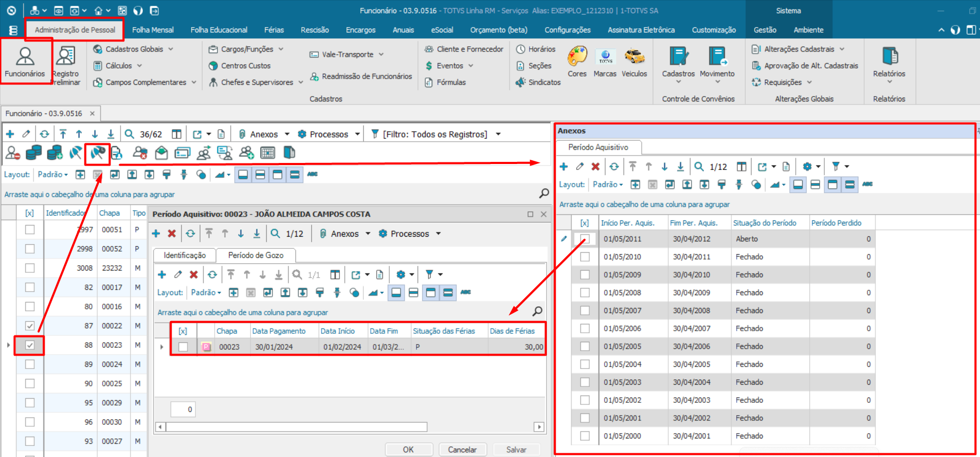Expand Requisições dropdown
This screenshot has width=980, height=457.
(809, 82)
